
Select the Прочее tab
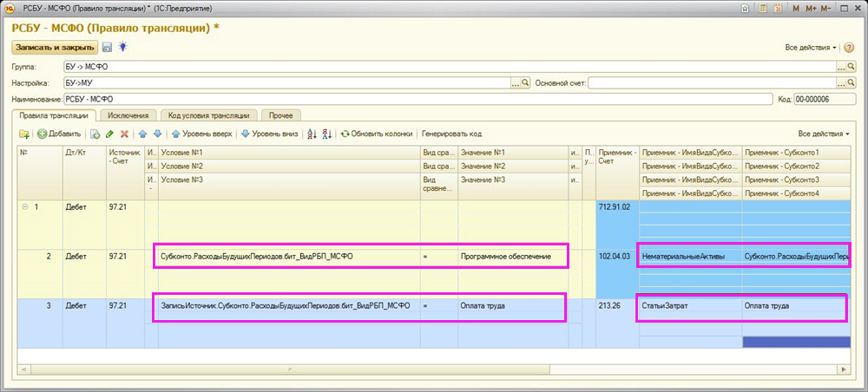(x=279, y=114)
